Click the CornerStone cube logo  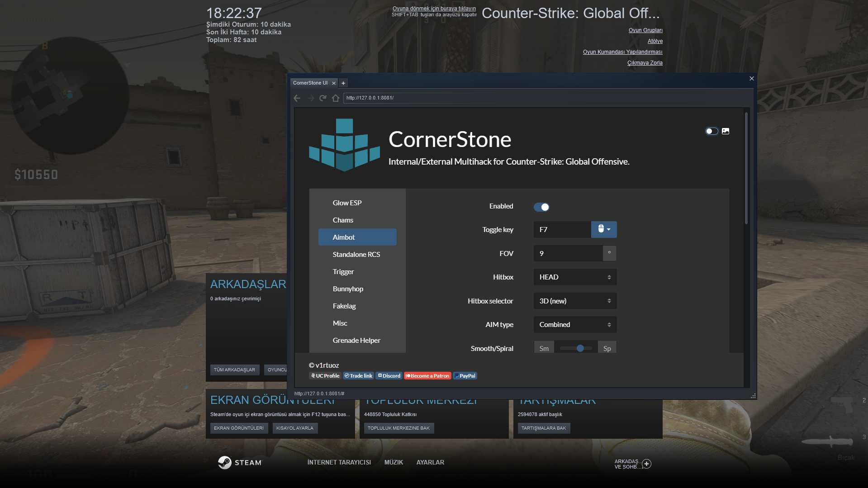344,145
